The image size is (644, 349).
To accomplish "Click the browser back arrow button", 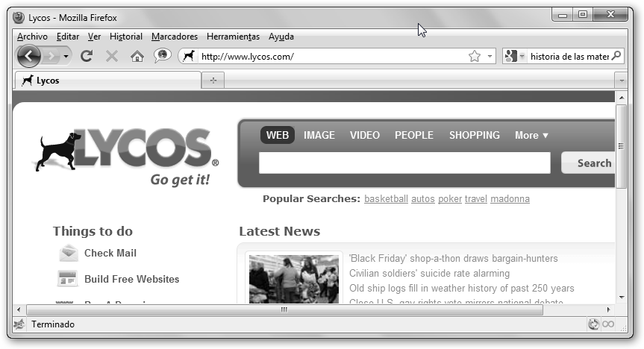I will [28, 56].
